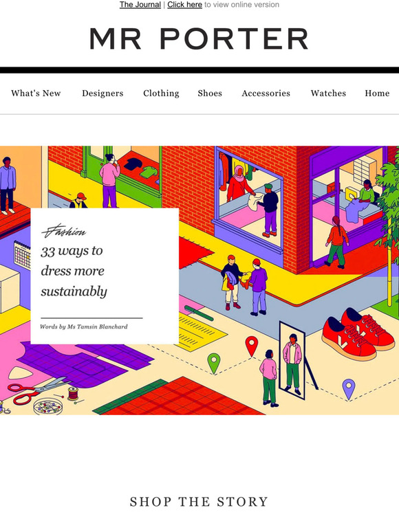Viewport: 399px width, 532px height.
Task: Go to the Designers section
Action: (103, 93)
